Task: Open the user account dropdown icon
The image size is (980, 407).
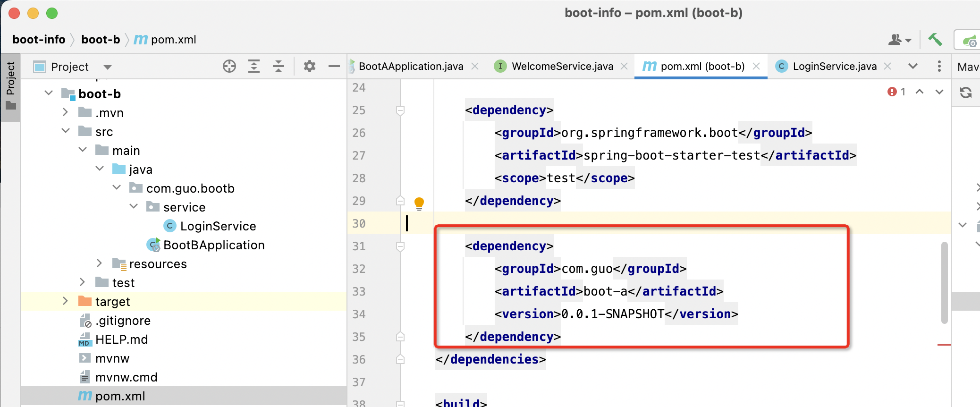Action: (899, 40)
